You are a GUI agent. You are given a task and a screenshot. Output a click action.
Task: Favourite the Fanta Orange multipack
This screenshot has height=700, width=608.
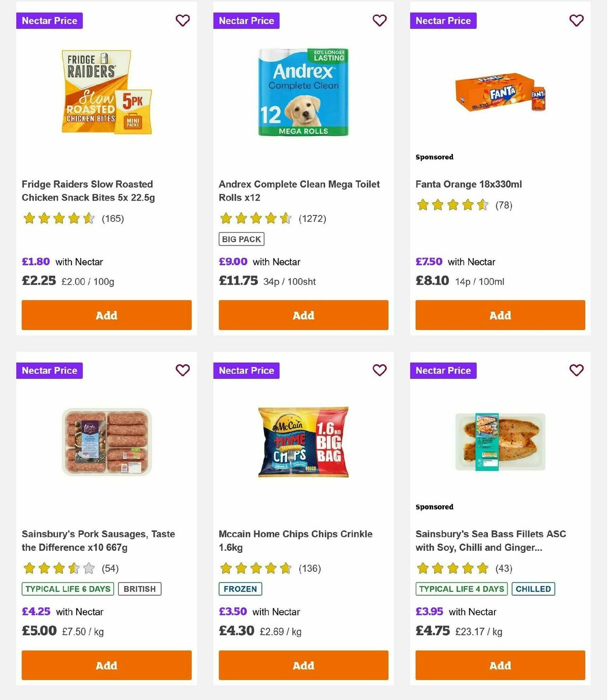click(x=576, y=21)
